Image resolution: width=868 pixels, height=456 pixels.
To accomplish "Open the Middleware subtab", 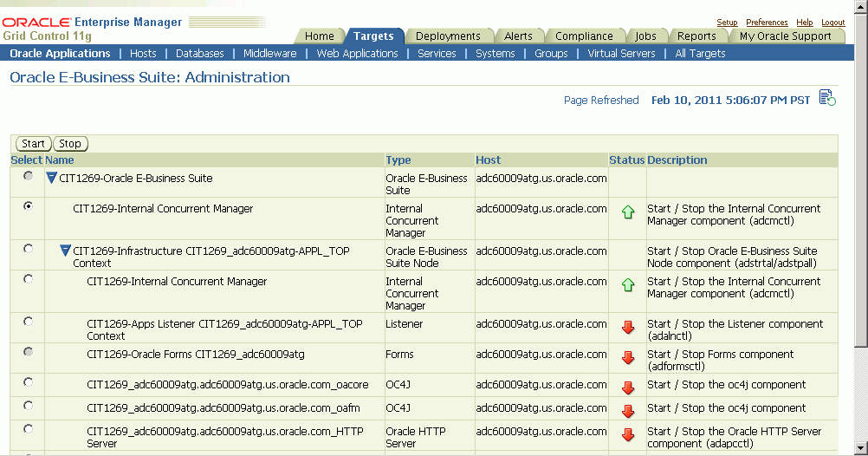I will tap(270, 53).
